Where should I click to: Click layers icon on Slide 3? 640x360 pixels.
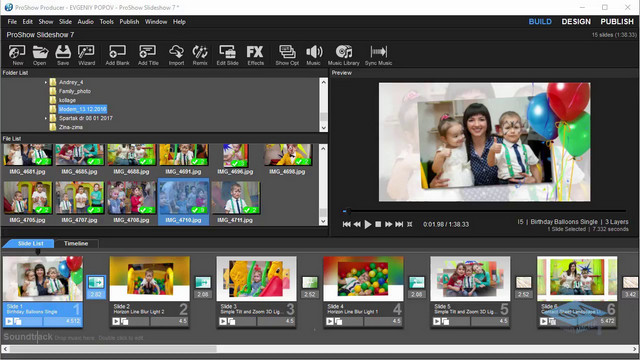[x=231, y=321]
